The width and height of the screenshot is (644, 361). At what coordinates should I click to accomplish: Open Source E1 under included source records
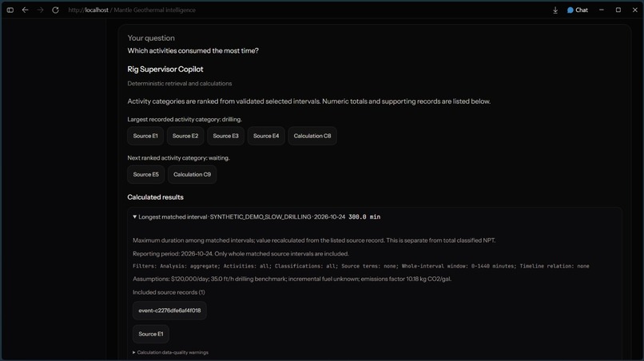pyautogui.click(x=151, y=334)
